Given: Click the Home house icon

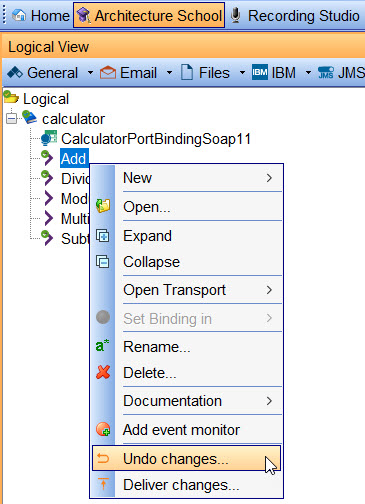Looking at the screenshot, I should [x=19, y=15].
